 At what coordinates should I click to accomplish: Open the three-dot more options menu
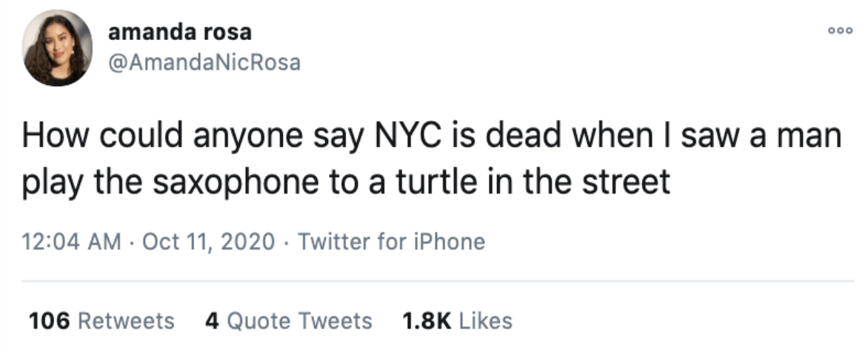(x=840, y=32)
